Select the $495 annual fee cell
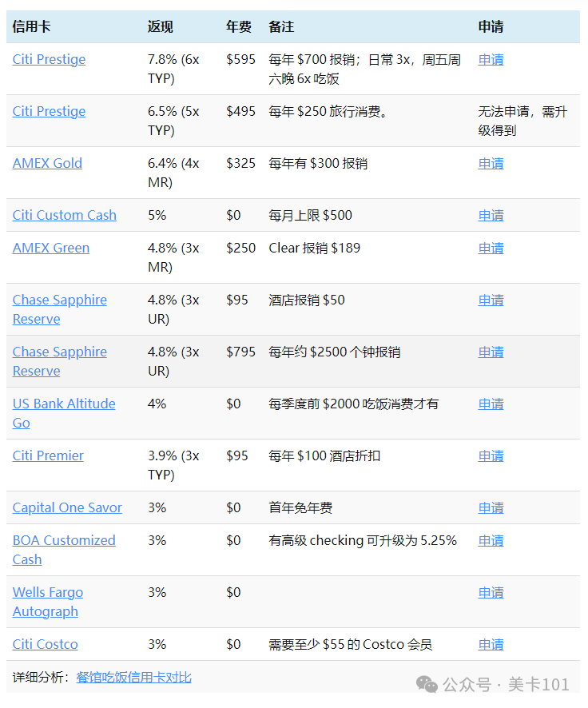Image resolution: width=588 pixels, height=708 pixels. coord(241,111)
